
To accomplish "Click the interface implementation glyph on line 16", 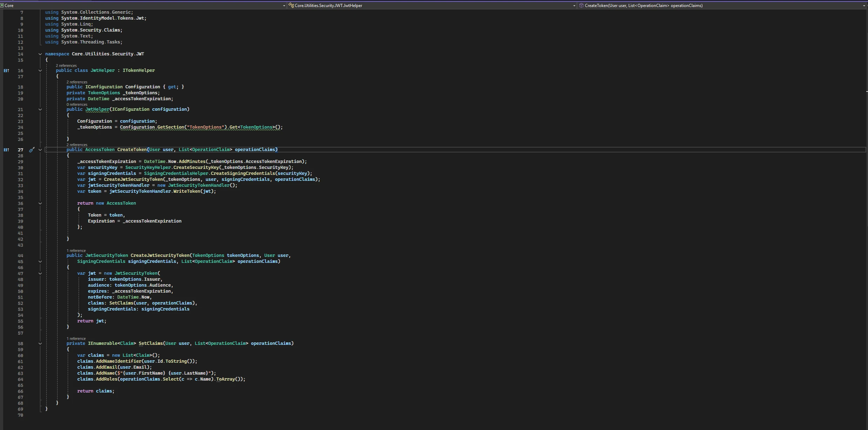I will tap(6, 70).
